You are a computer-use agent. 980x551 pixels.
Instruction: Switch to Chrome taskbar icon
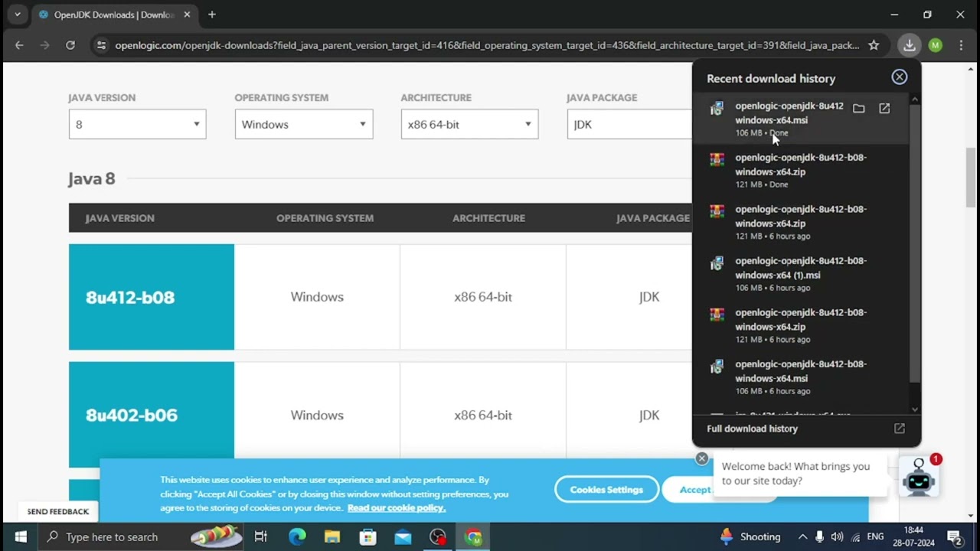[x=473, y=536]
